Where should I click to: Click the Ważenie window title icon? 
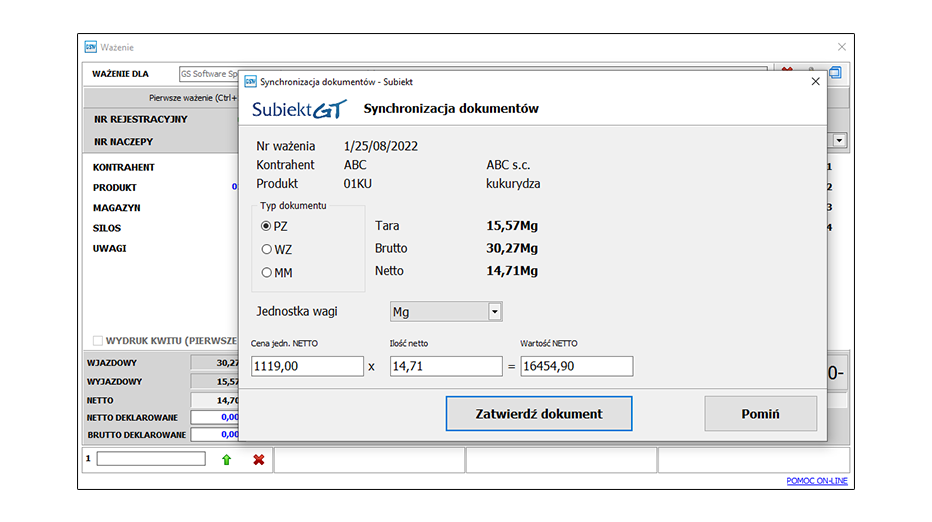tap(91, 47)
